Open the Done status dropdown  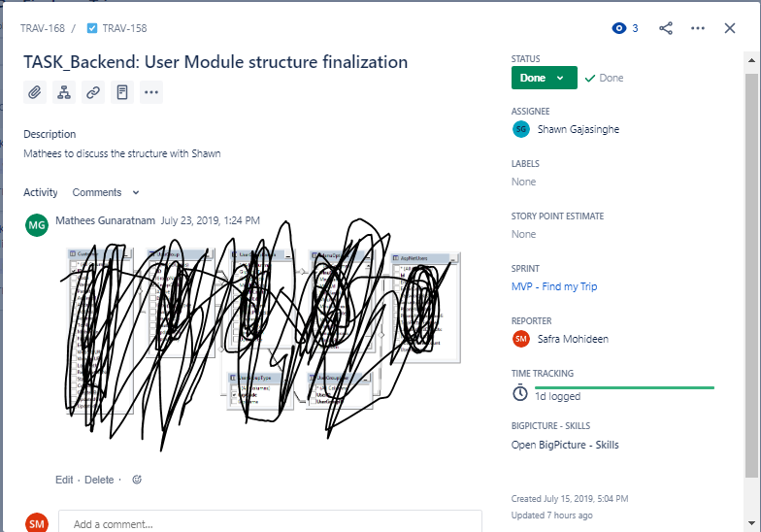click(544, 78)
